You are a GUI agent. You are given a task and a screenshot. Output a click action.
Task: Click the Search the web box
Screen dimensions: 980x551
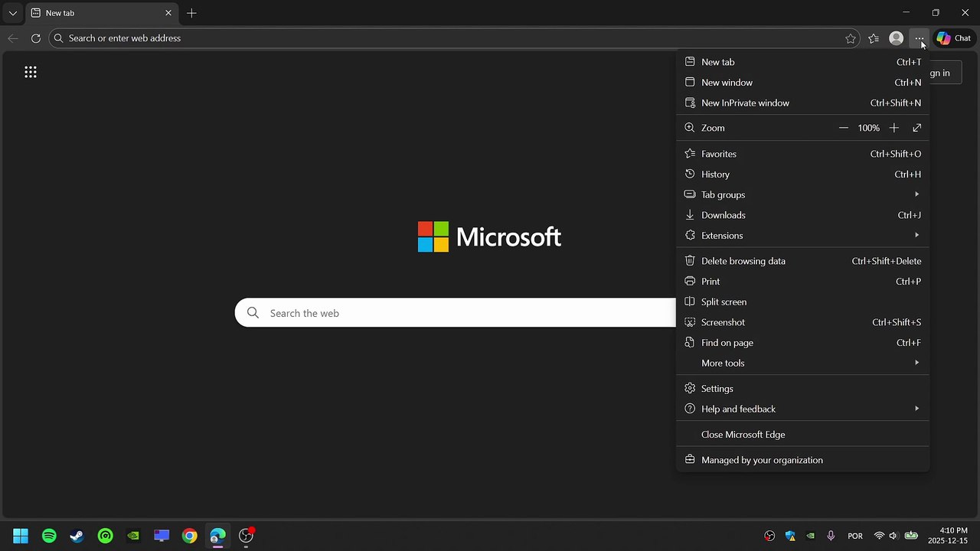[x=456, y=313]
